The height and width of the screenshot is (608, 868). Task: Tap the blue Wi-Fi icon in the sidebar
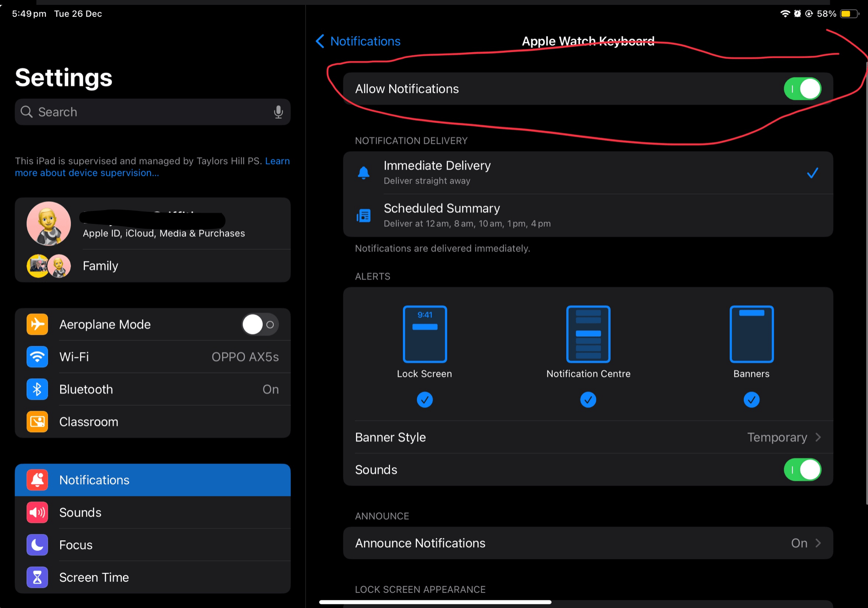tap(37, 357)
